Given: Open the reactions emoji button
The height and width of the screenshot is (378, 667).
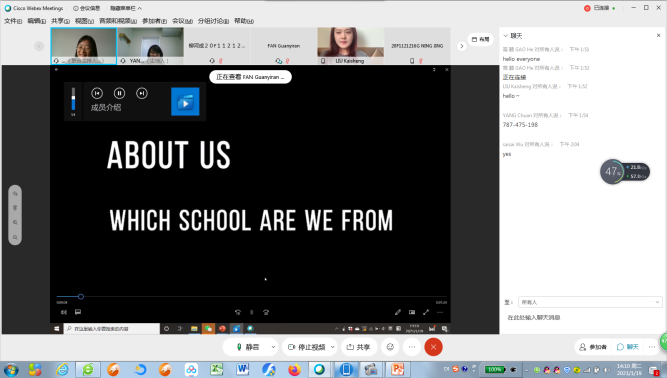Looking at the screenshot, I should pos(390,347).
